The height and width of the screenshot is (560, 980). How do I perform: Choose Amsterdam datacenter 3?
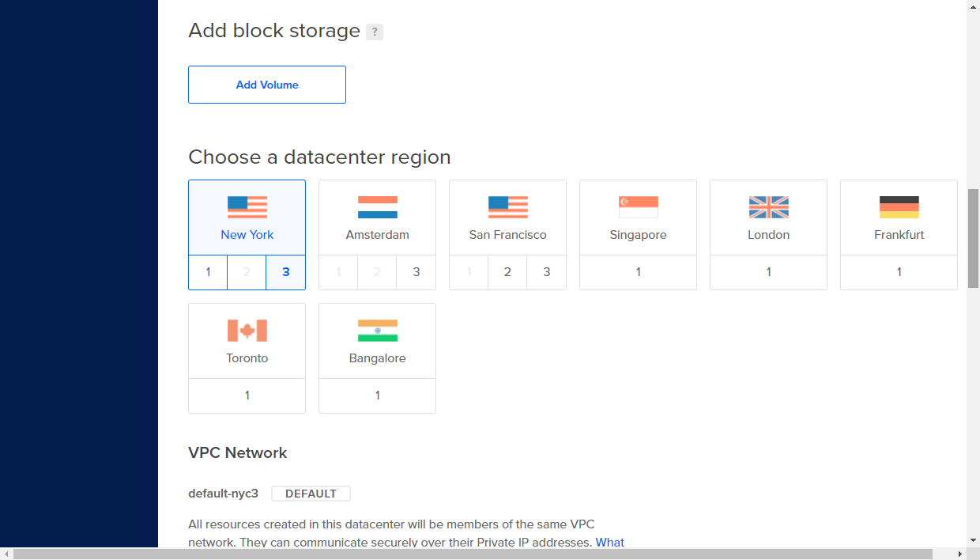(416, 272)
